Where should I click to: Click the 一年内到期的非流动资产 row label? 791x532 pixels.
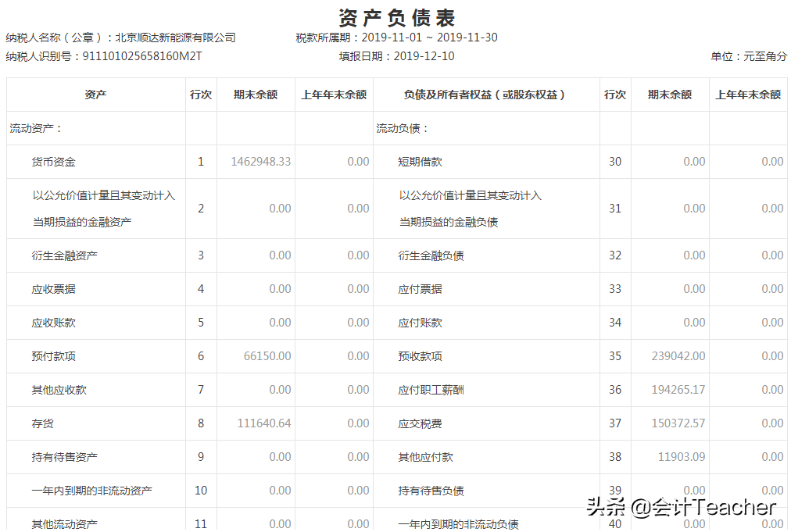point(91,491)
